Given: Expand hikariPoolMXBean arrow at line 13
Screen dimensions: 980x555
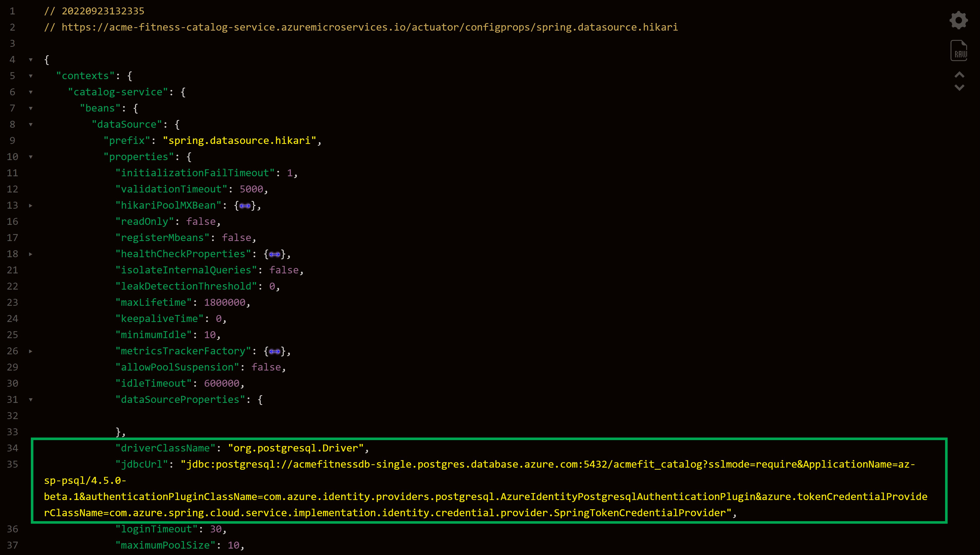Looking at the screenshot, I should click(31, 206).
